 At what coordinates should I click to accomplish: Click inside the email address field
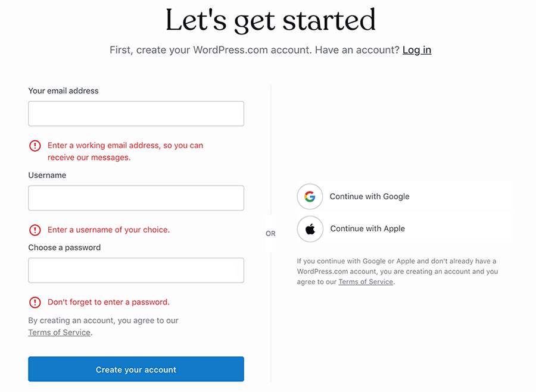coord(136,114)
